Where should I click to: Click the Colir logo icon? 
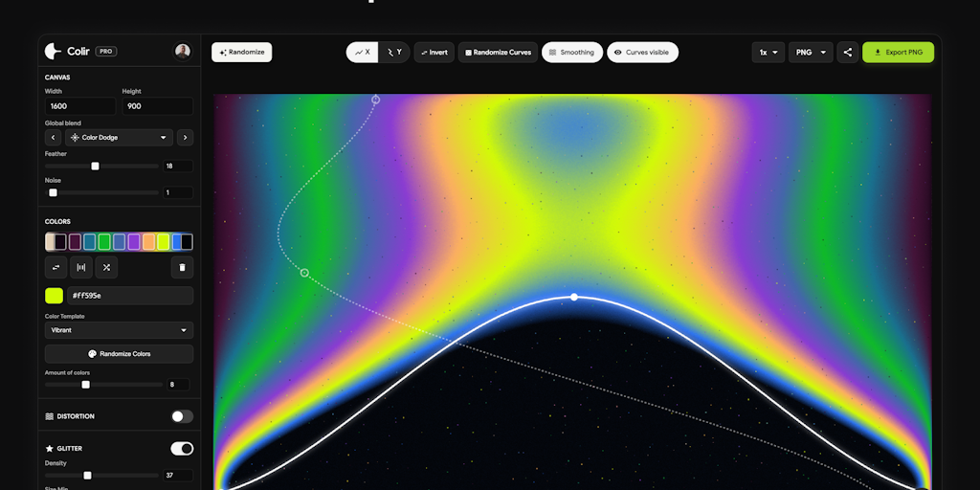coord(53,52)
